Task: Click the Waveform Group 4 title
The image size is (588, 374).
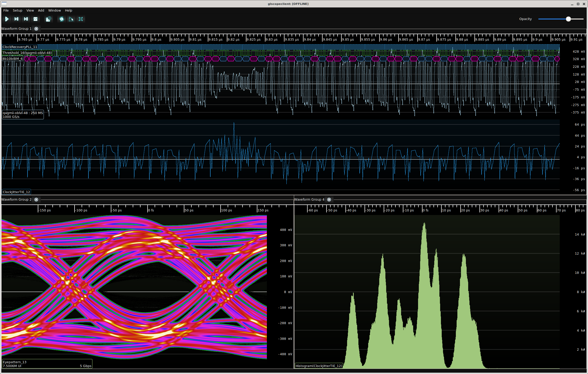Action: 309,200
